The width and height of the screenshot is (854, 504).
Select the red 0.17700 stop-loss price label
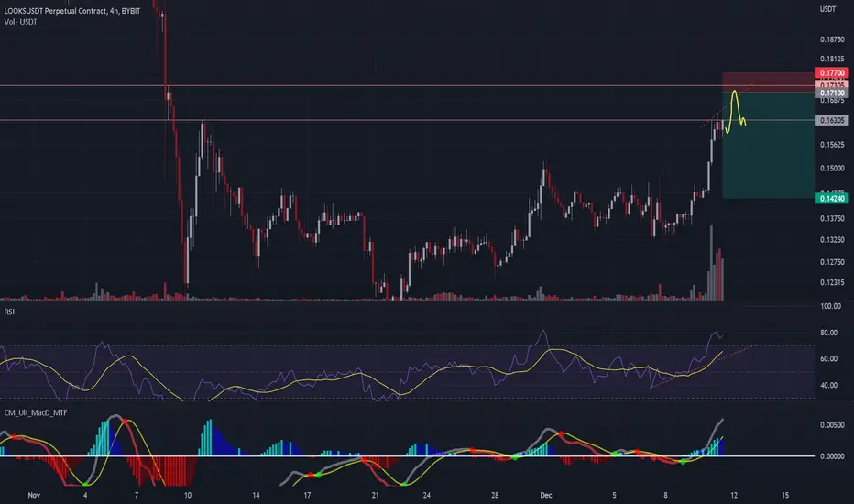tap(831, 73)
